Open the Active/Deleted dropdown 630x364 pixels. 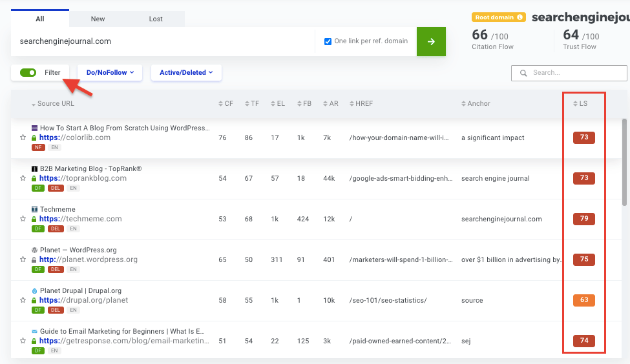pyautogui.click(x=186, y=73)
